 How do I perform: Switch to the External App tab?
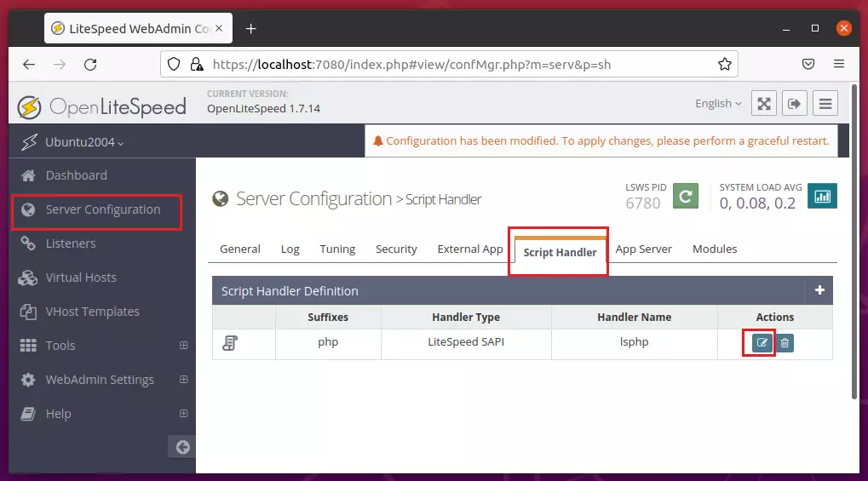470,249
